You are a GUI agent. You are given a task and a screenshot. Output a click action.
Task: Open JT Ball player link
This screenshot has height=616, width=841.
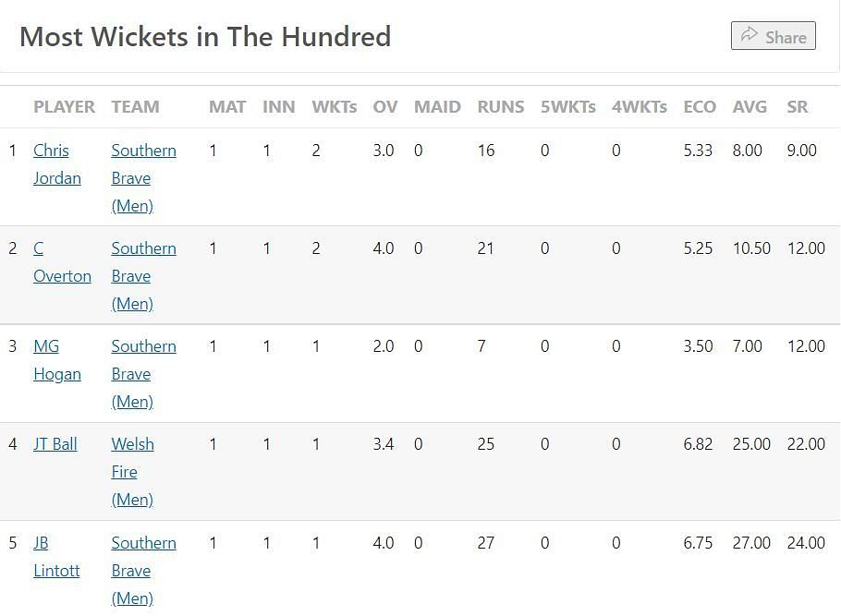pyautogui.click(x=55, y=444)
